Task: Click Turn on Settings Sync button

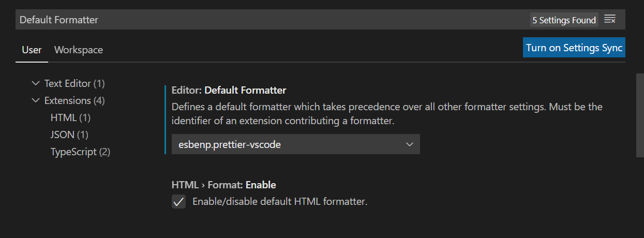Action: (574, 48)
